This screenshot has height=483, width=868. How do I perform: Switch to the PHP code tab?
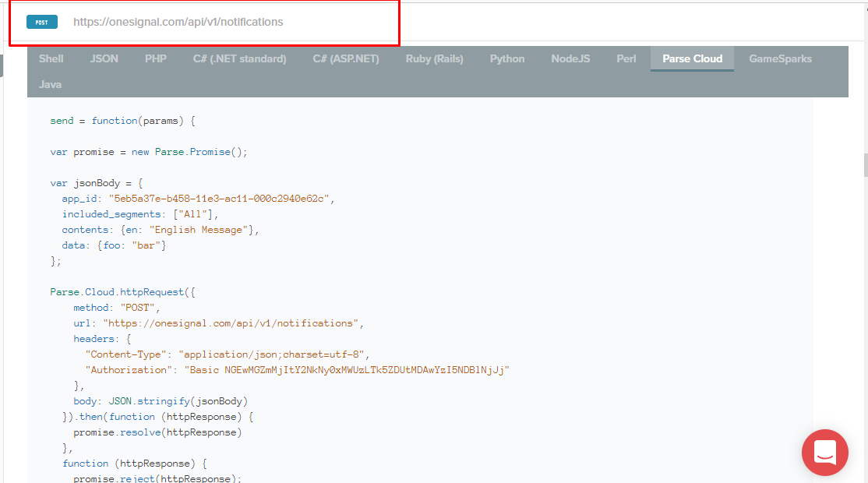pos(156,58)
